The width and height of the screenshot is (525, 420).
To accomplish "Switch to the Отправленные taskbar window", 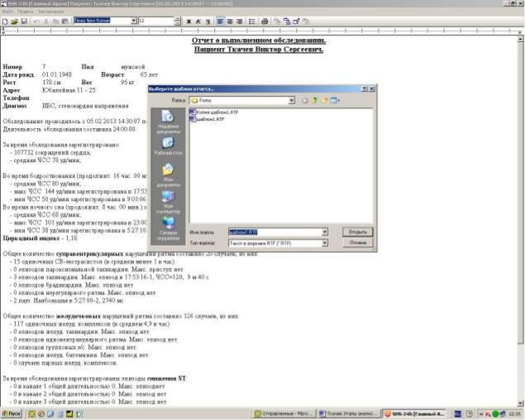I will (x=284, y=413).
